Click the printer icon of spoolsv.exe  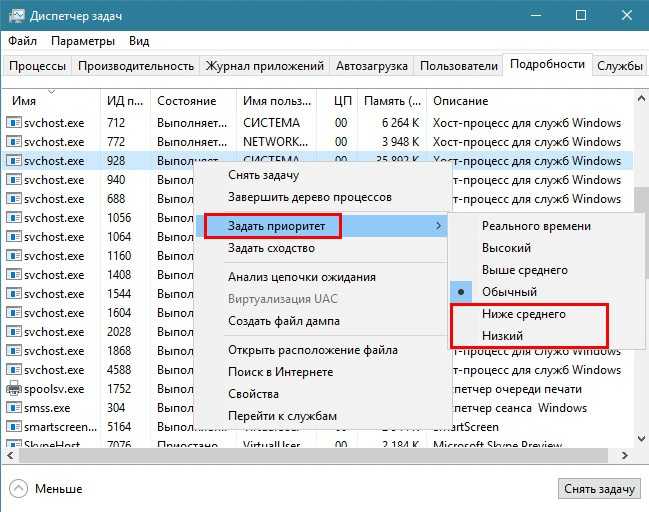pos(14,389)
